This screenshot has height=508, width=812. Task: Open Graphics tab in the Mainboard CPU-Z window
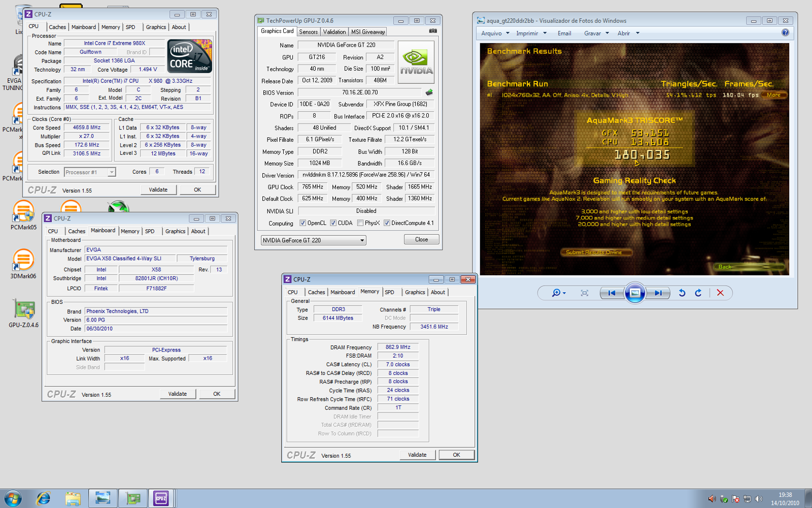pyautogui.click(x=175, y=232)
